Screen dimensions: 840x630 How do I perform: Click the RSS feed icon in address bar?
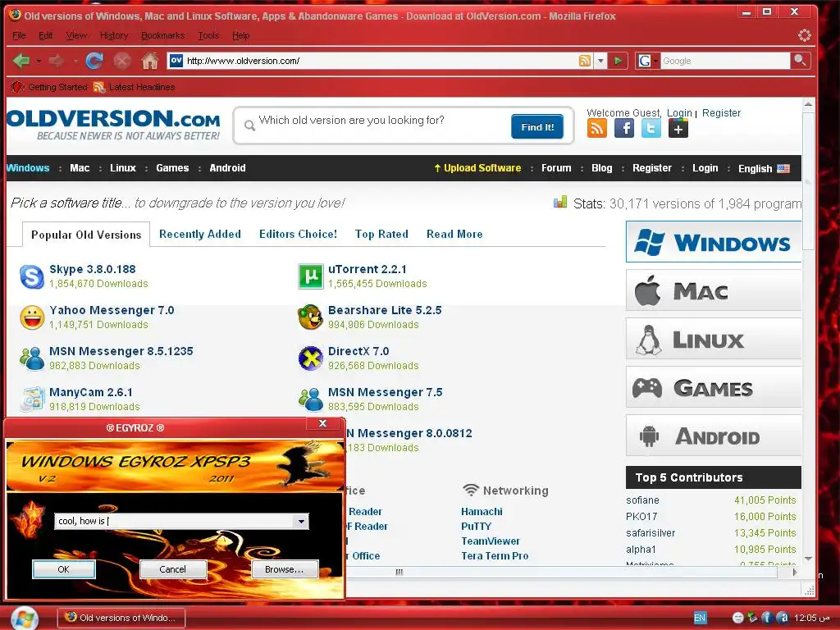coord(585,61)
